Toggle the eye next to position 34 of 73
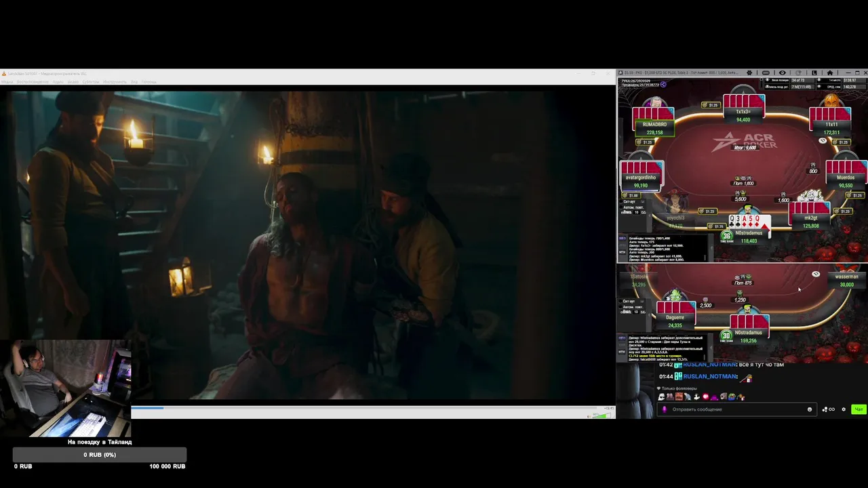Screen dimensions: 868x488 point(766,80)
